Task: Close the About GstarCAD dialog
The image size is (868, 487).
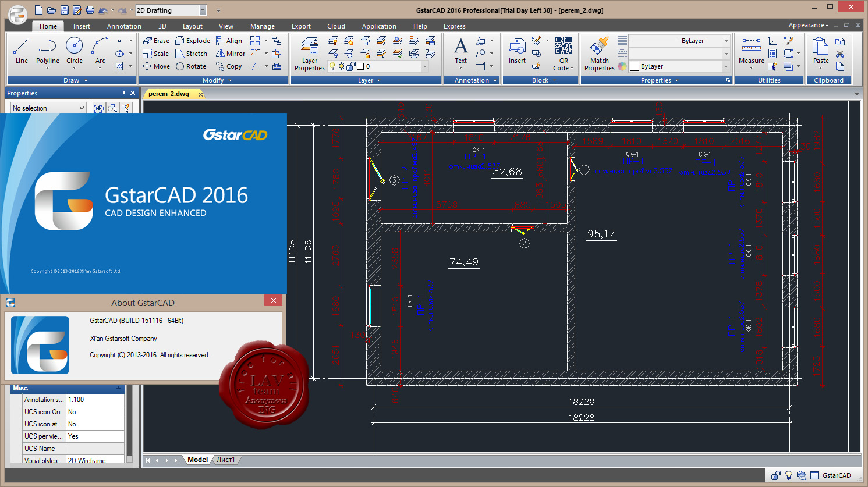Action: pos(273,300)
